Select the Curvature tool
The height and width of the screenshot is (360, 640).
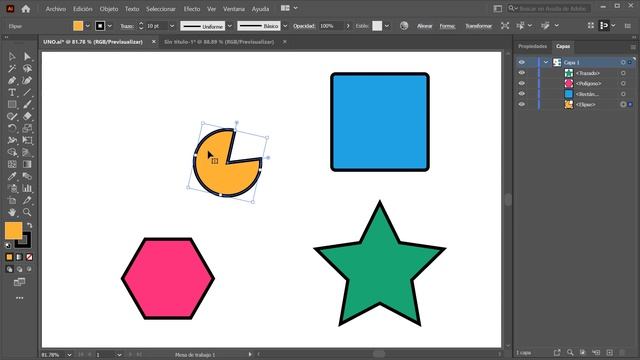[27, 80]
